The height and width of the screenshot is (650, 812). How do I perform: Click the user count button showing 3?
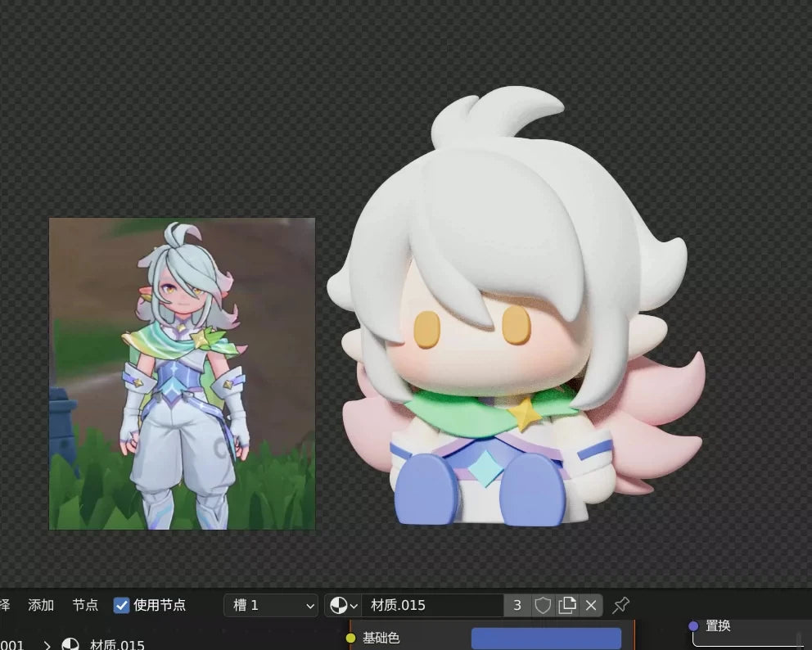(x=517, y=605)
